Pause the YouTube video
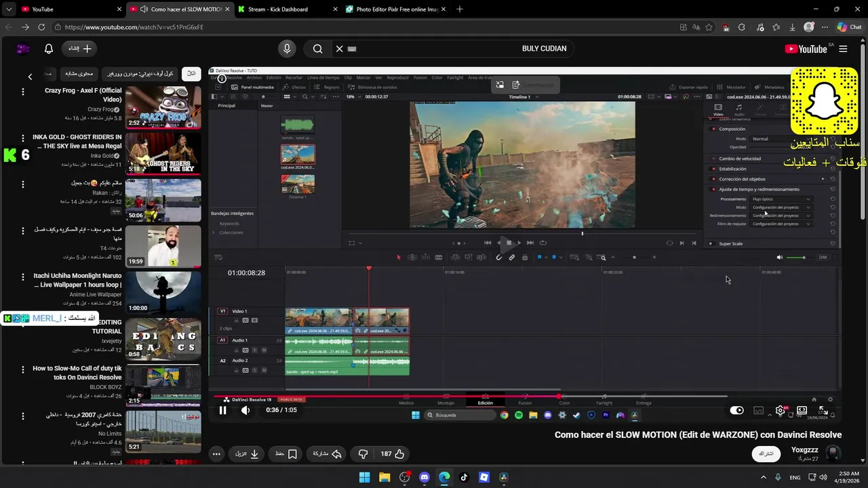868x488 pixels. coord(222,410)
